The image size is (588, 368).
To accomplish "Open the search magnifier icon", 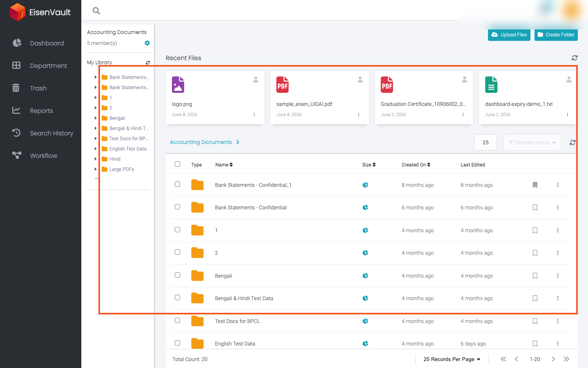I will 96,11.
